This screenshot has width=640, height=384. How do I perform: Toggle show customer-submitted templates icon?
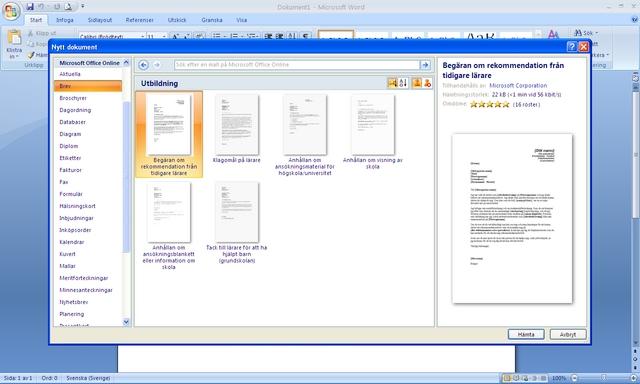click(x=417, y=83)
